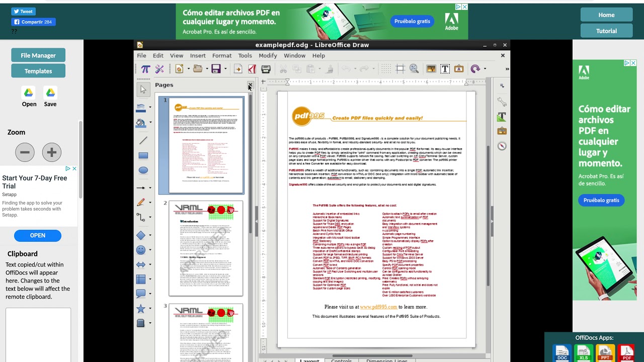Toggle the Helplines While Moving icon
The image size is (644, 362).
coord(400,69)
